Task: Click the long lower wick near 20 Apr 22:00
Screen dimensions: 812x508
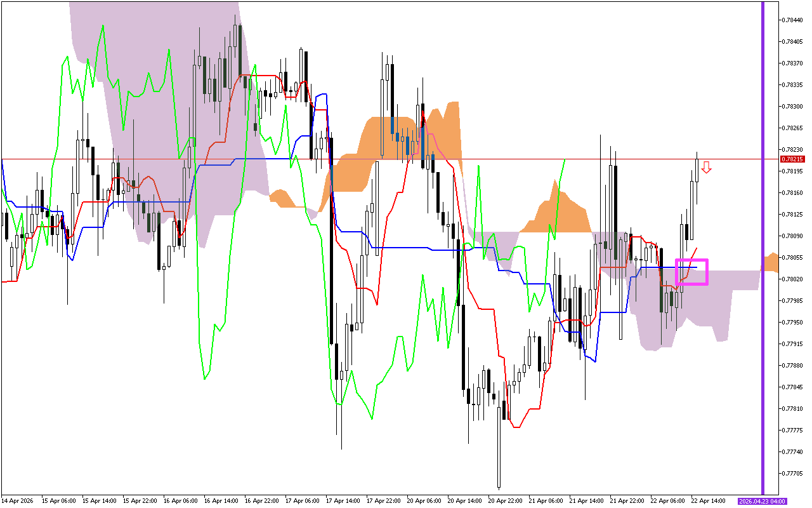Action: pyautogui.click(x=499, y=457)
